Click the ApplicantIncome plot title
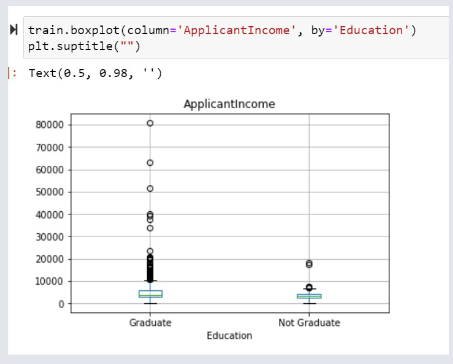 coord(229,104)
